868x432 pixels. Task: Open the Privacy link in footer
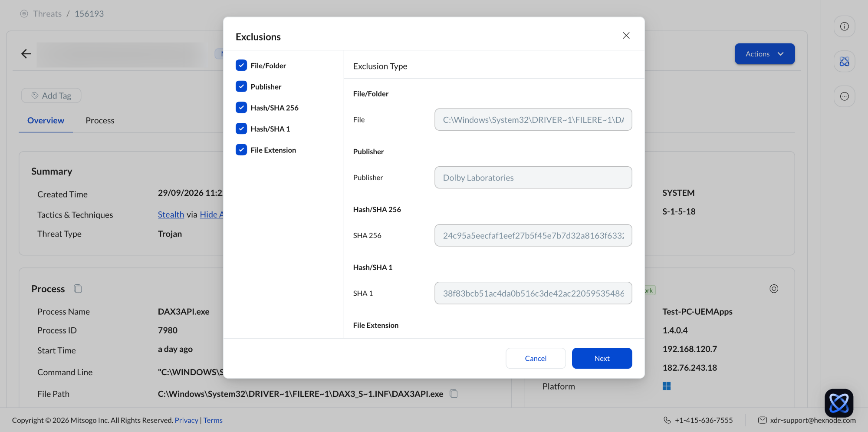[x=186, y=420]
